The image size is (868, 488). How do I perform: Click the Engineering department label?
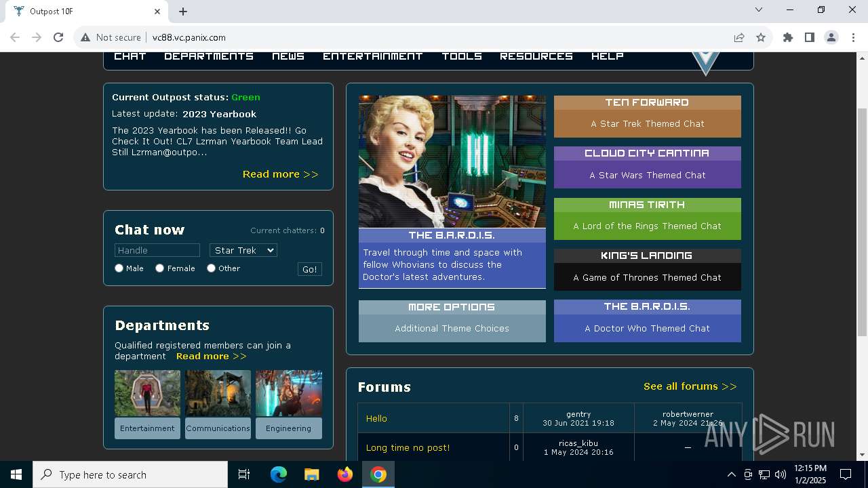click(289, 428)
